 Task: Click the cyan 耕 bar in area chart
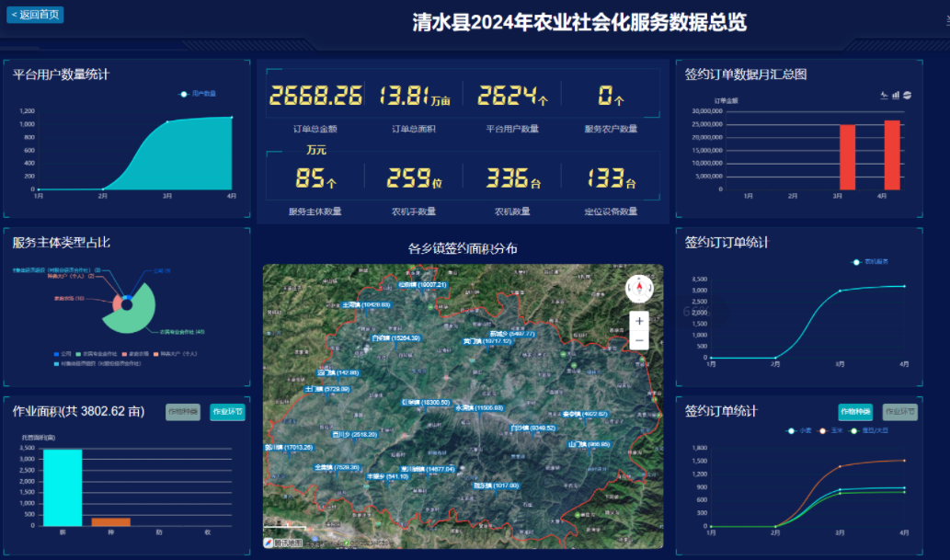point(63,487)
